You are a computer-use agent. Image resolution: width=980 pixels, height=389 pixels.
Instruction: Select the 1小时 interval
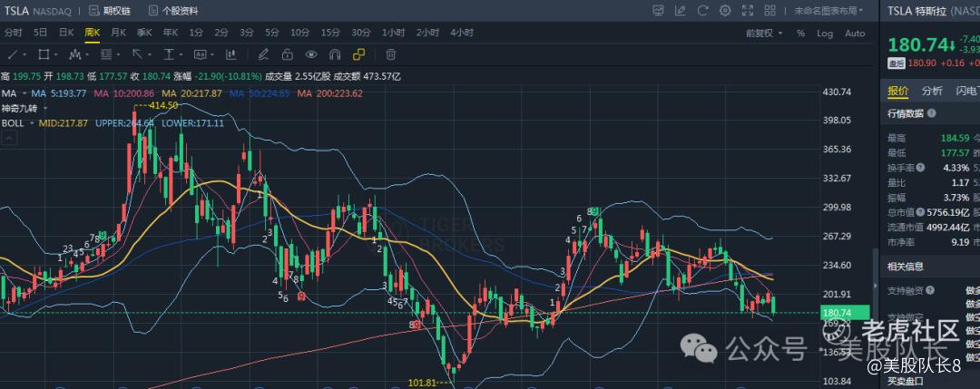click(394, 33)
